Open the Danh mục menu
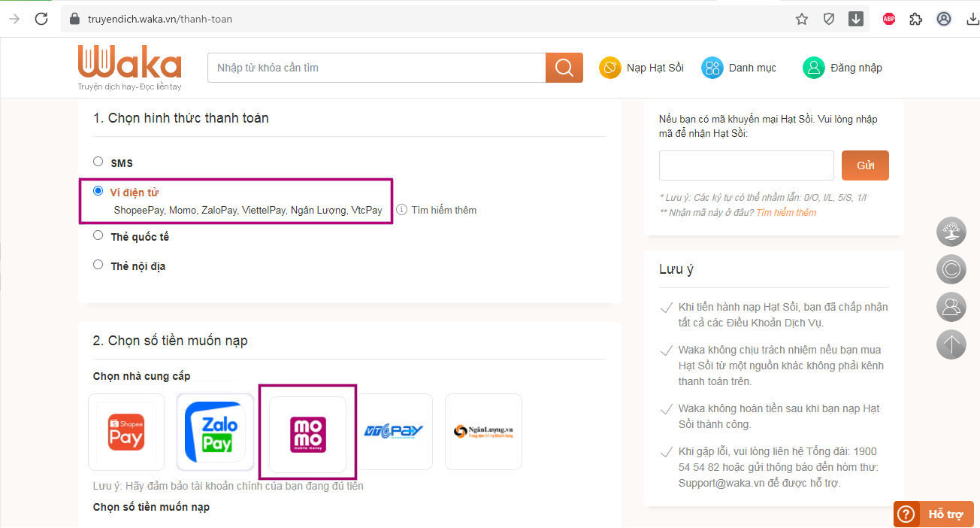 (739, 68)
